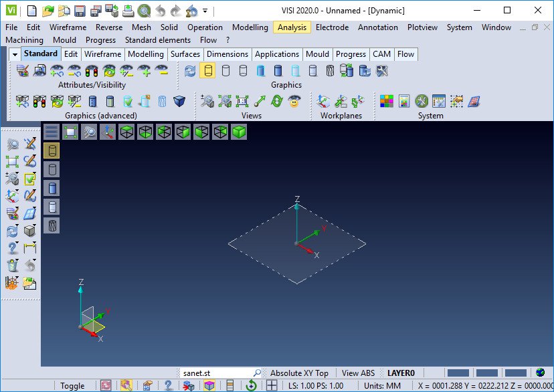Screen dimensions: 554x392
Task: Select the zoom magnifier icon in Views group
Action: point(207,102)
